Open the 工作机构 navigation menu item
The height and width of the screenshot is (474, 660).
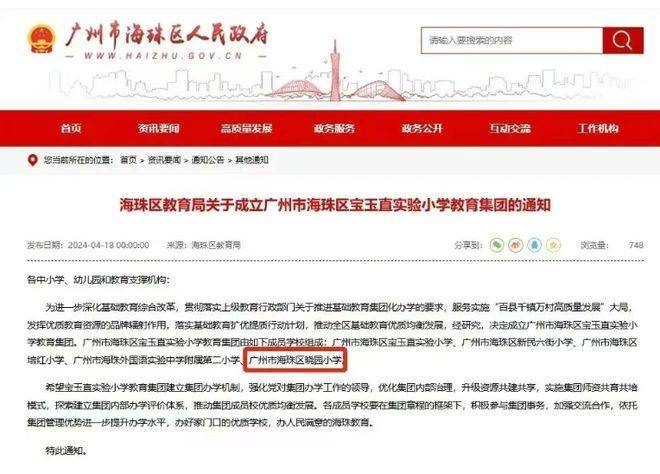pos(598,128)
